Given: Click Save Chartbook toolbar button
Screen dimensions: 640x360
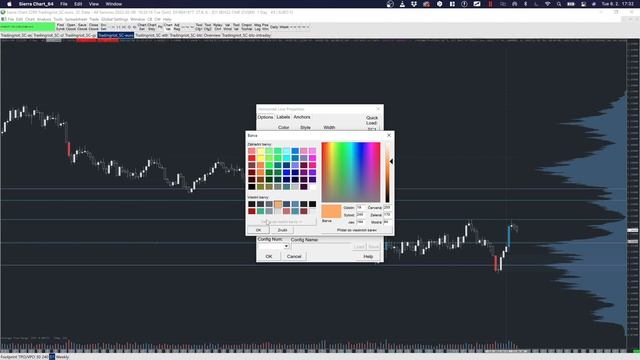Looking at the screenshot, I should coord(82,27).
